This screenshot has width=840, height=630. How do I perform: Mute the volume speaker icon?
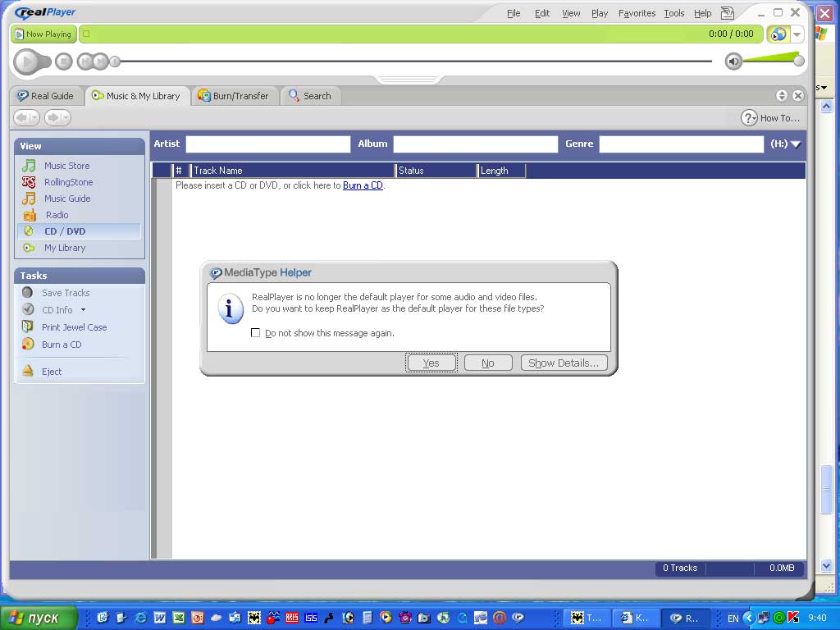click(x=733, y=62)
